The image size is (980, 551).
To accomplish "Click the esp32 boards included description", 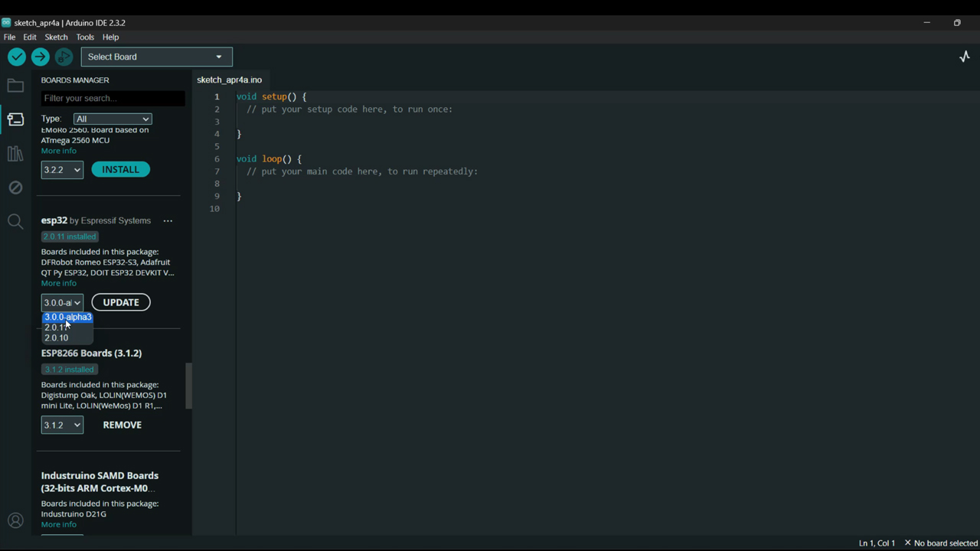I will [107, 262].
